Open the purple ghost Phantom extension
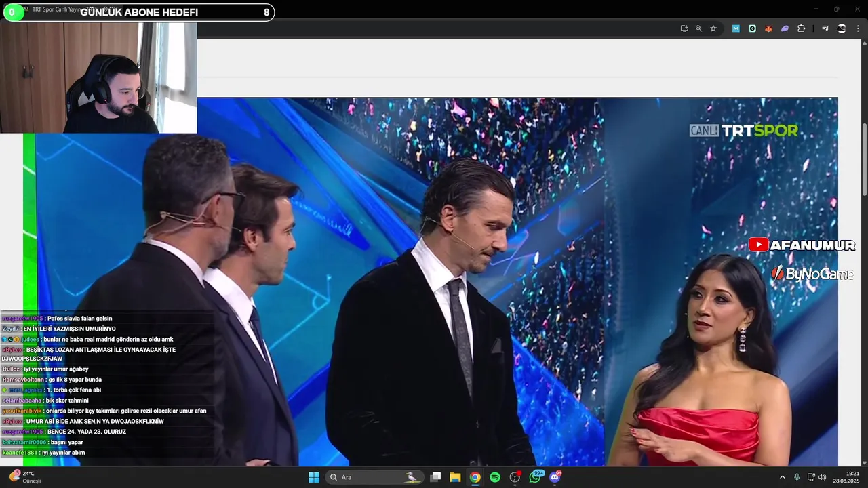 [785, 28]
